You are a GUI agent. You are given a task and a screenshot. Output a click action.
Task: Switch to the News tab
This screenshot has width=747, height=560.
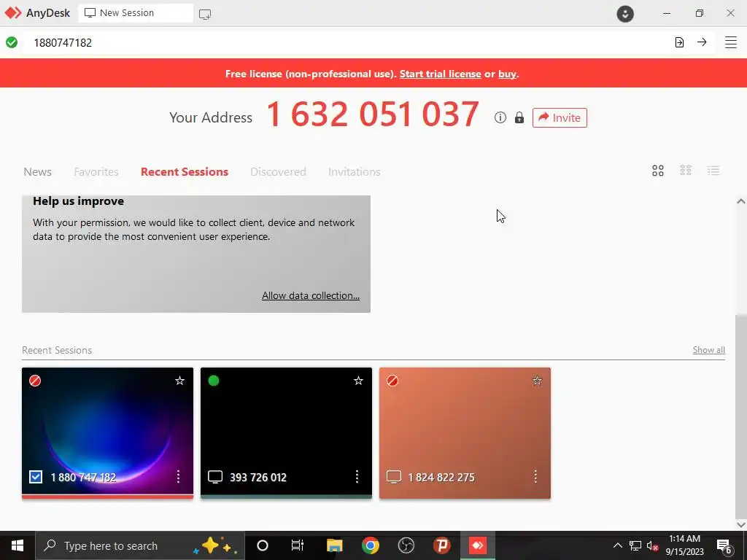click(x=38, y=172)
